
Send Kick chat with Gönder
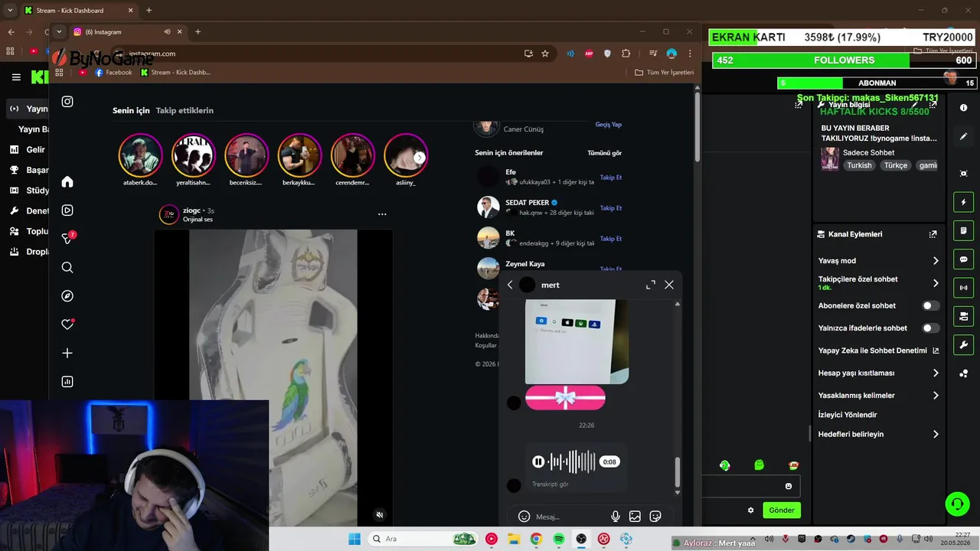[782, 510]
